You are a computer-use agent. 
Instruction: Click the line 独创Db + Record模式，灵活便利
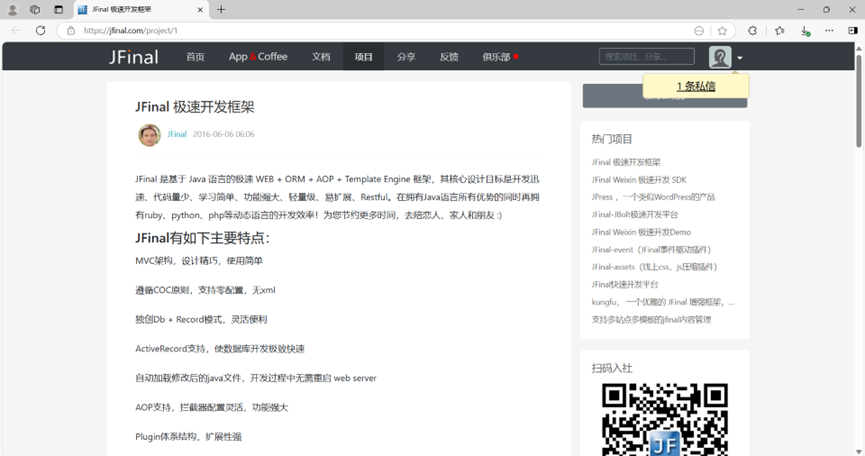tap(201, 319)
